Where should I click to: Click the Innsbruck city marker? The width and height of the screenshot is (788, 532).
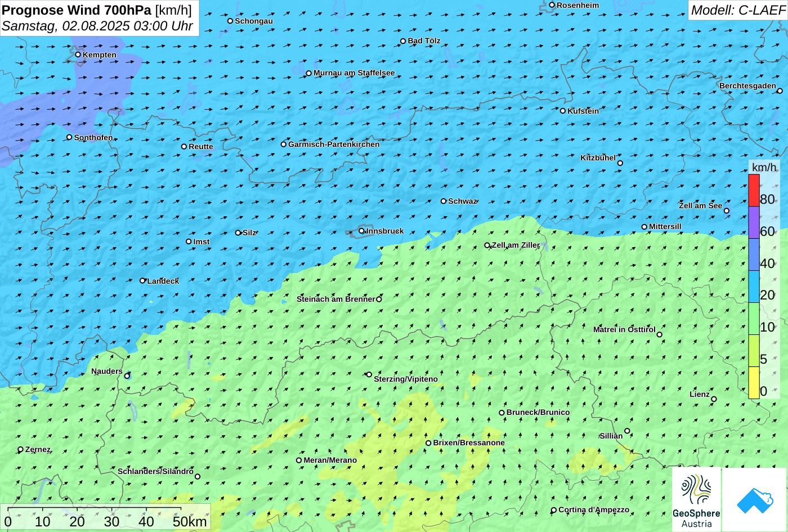point(361,231)
